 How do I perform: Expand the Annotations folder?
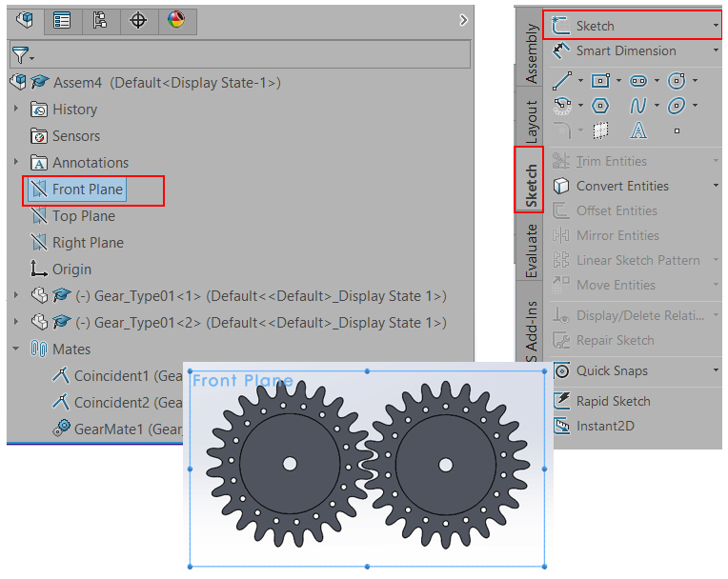point(16,162)
